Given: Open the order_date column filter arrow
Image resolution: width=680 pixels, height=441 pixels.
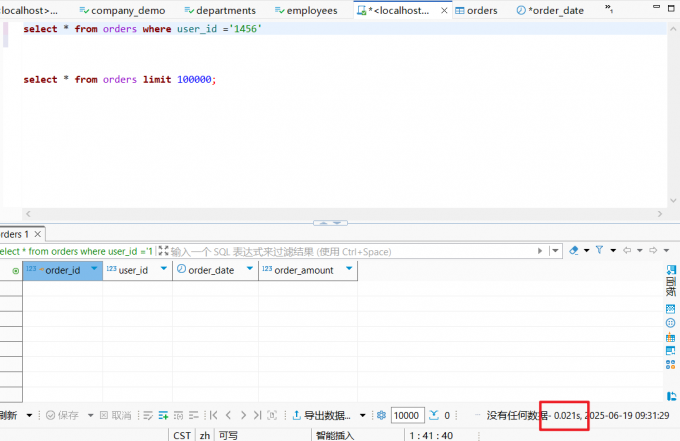Looking at the screenshot, I should (250, 269).
